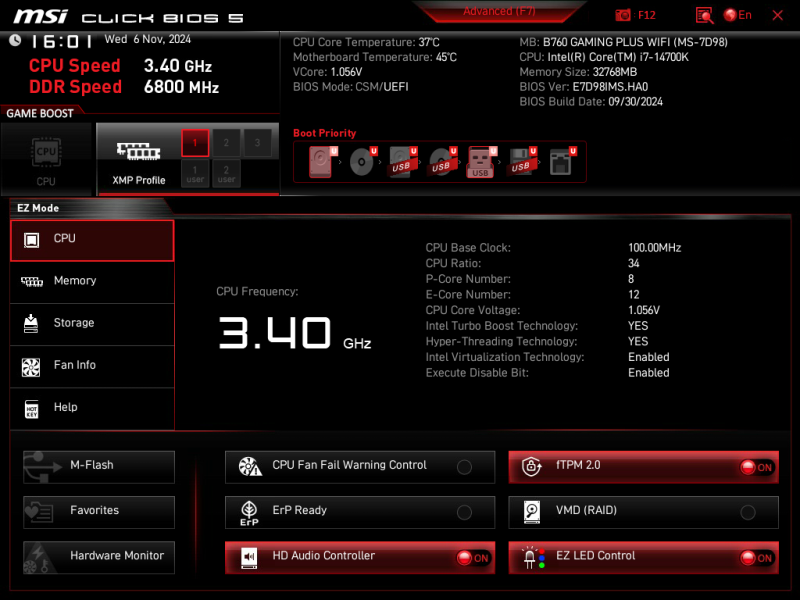Select the Memory section icon
800x600 pixels.
[91, 281]
